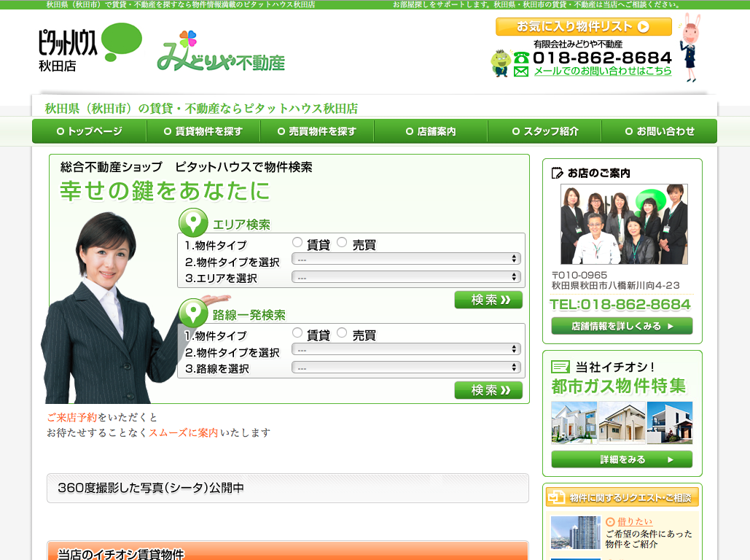Select 売買 radio in area search

pos(342,243)
